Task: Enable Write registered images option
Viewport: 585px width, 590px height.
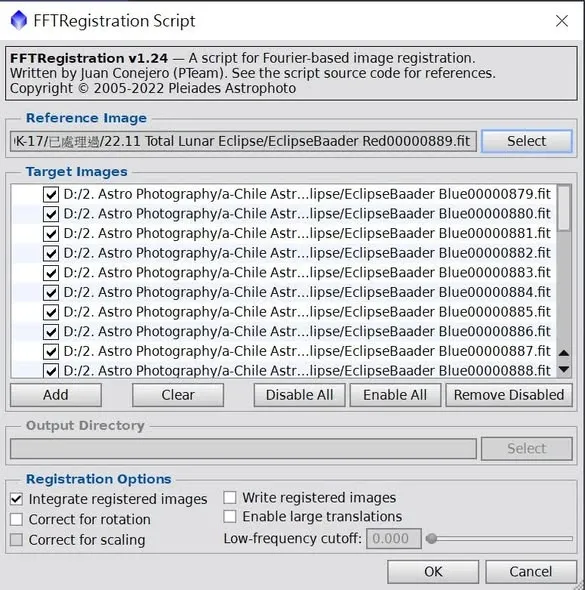Action: (230, 497)
